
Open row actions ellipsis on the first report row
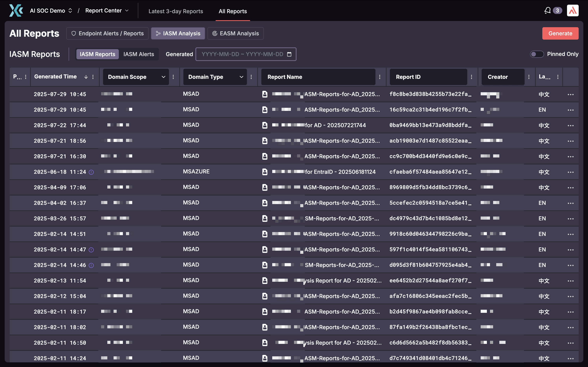click(x=571, y=94)
